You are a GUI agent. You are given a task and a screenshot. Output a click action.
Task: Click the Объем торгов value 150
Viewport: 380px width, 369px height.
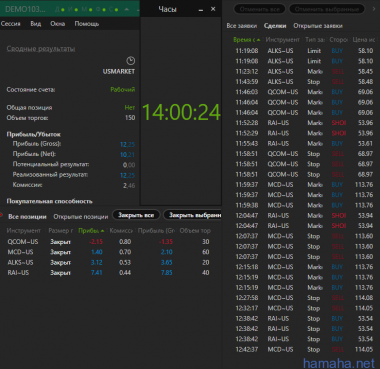130,118
